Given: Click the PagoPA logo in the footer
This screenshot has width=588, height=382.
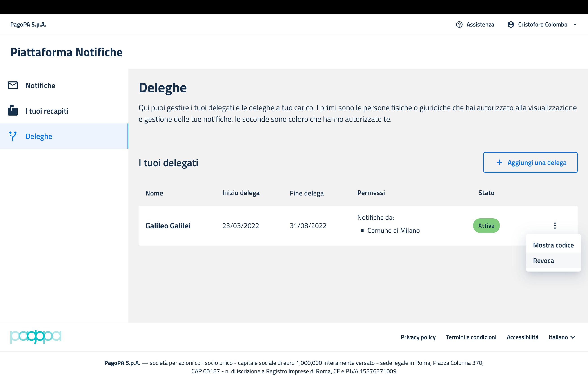Looking at the screenshot, I should click(36, 337).
